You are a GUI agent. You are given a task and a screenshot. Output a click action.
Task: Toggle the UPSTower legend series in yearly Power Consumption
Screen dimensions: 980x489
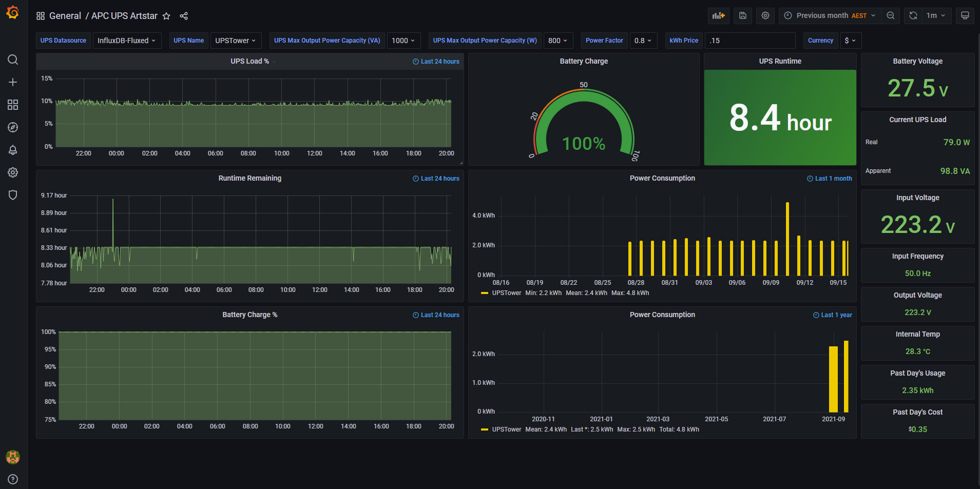pos(506,429)
